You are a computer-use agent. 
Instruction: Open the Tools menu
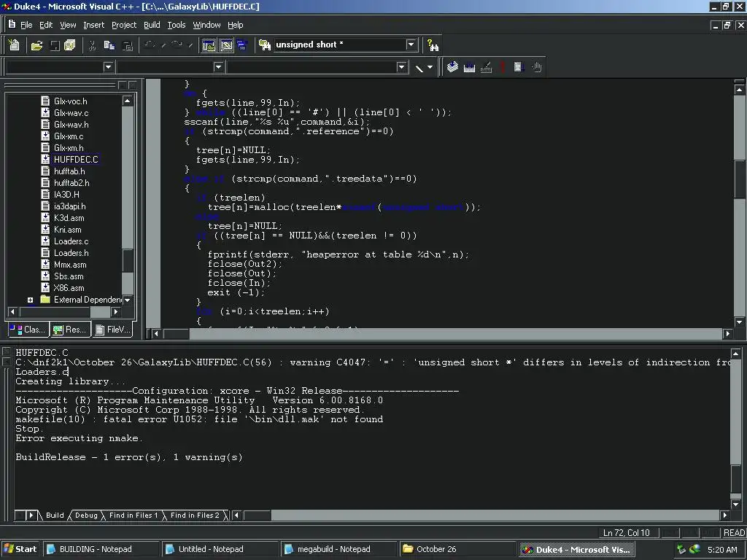177,25
